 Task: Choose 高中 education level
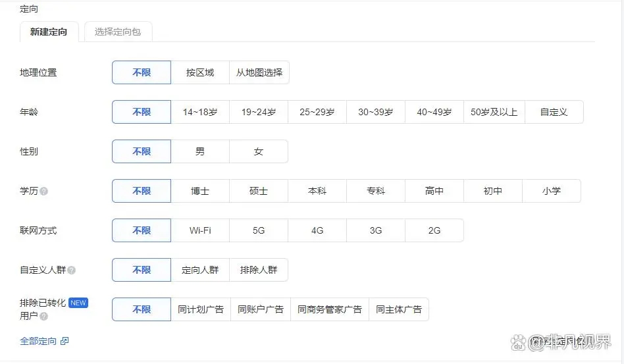click(434, 191)
